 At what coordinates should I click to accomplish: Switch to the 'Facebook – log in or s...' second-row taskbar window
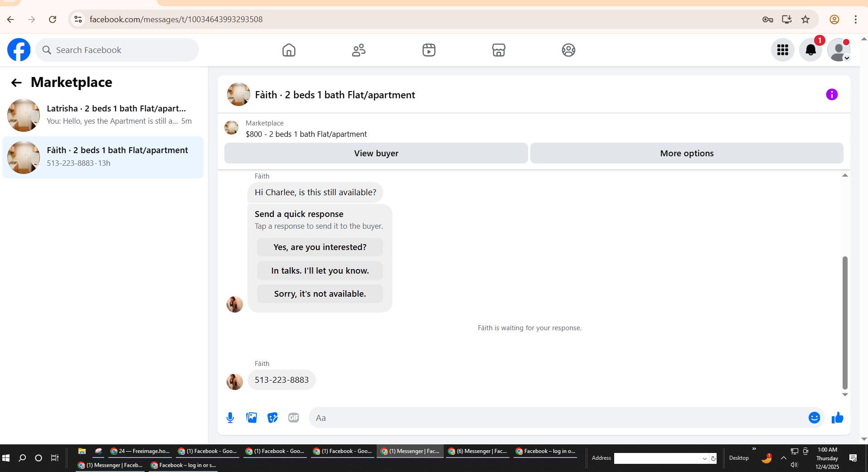(183, 465)
